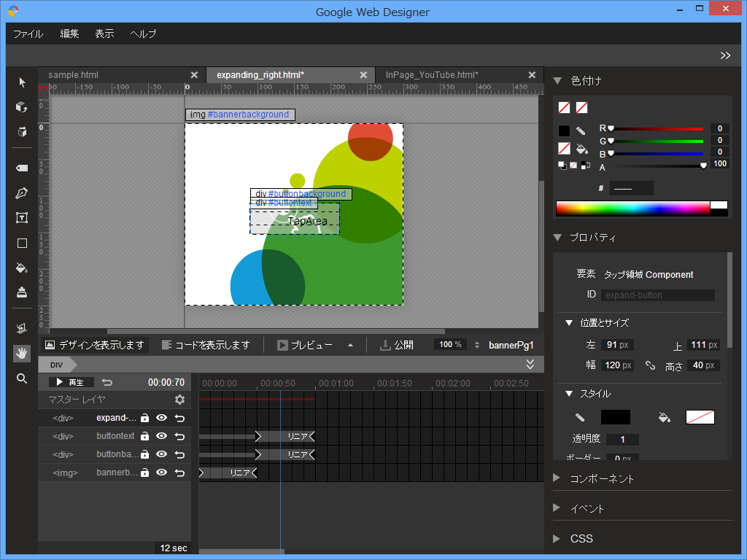
Task: Collapse the 位置とサイズ section
Action: (569, 322)
